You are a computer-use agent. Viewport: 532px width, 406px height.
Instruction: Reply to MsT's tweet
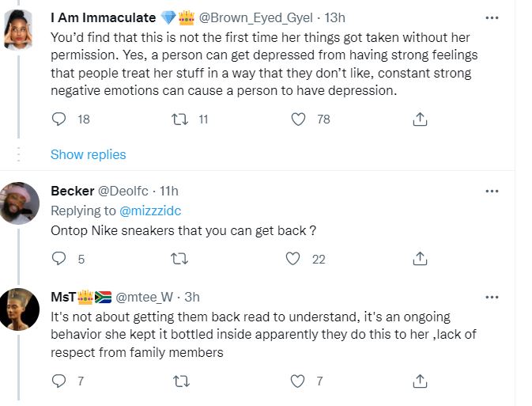58,381
